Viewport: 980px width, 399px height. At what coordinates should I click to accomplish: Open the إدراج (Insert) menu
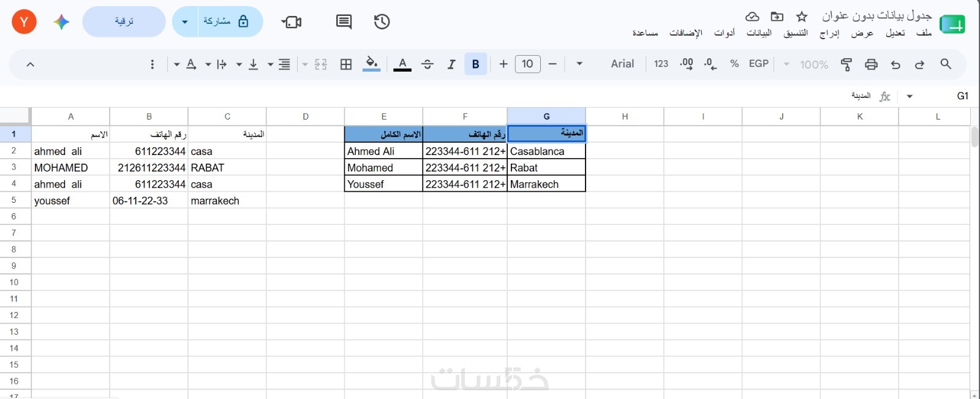829,33
